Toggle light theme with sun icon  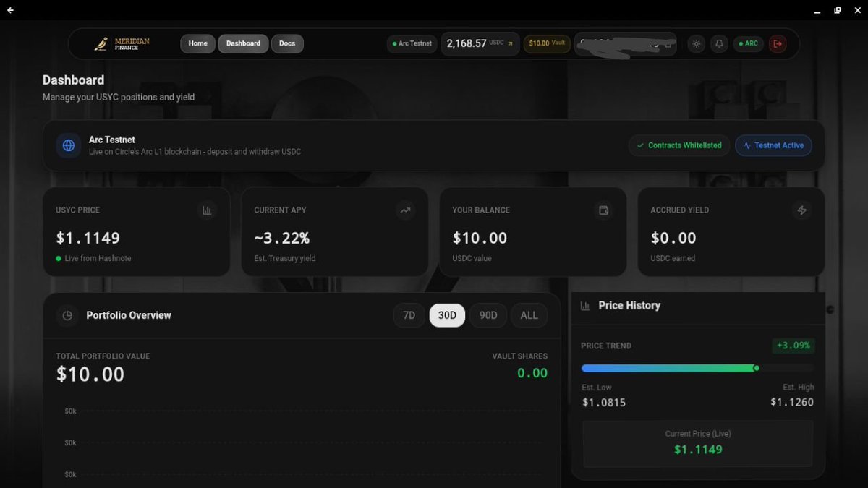point(697,44)
